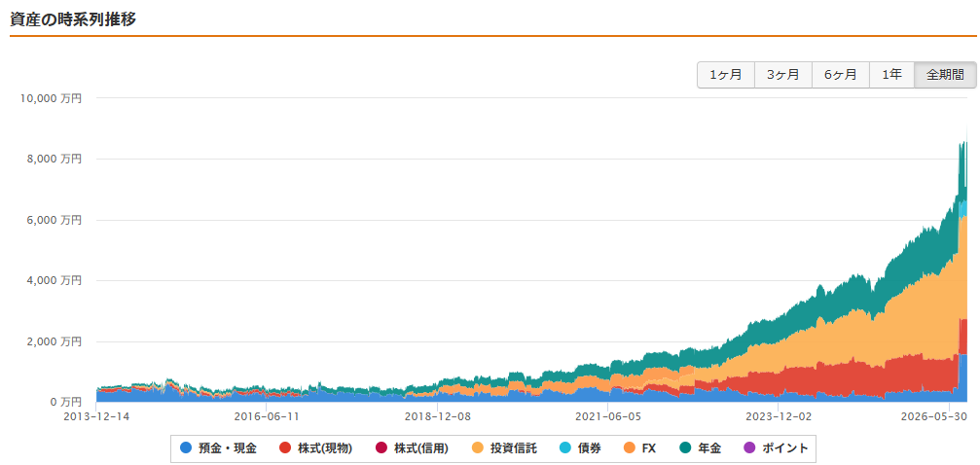The height and width of the screenshot is (465, 980).
Task: Click the 8,000 万円 axis label
Action: [55, 159]
